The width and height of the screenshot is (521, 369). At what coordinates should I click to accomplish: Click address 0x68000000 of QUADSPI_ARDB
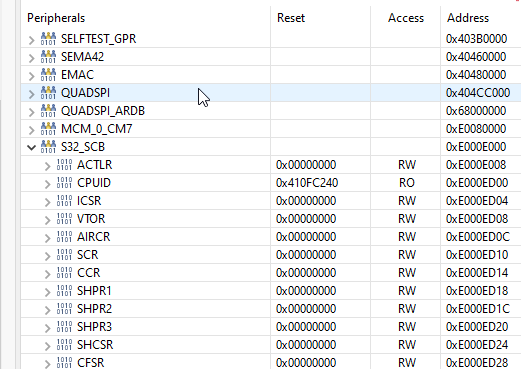[476, 111]
